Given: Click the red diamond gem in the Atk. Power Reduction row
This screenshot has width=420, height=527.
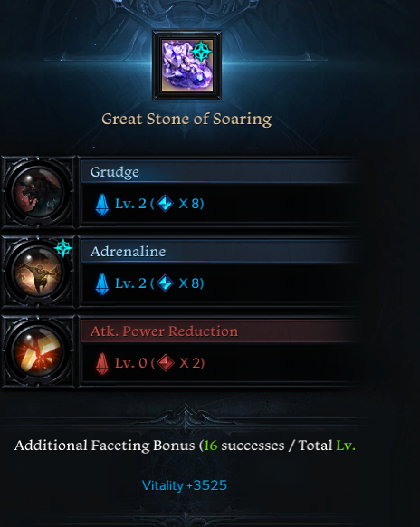Looking at the screenshot, I should point(166,362).
